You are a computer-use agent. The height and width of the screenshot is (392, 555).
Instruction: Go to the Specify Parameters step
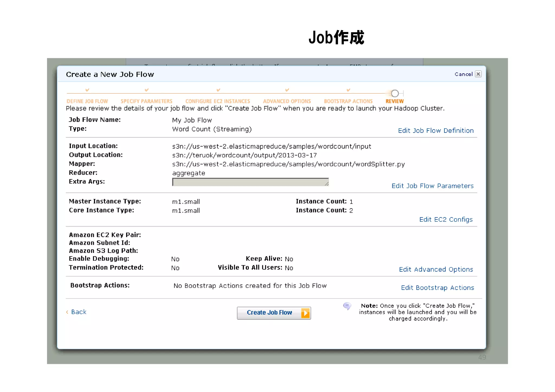coord(146,101)
